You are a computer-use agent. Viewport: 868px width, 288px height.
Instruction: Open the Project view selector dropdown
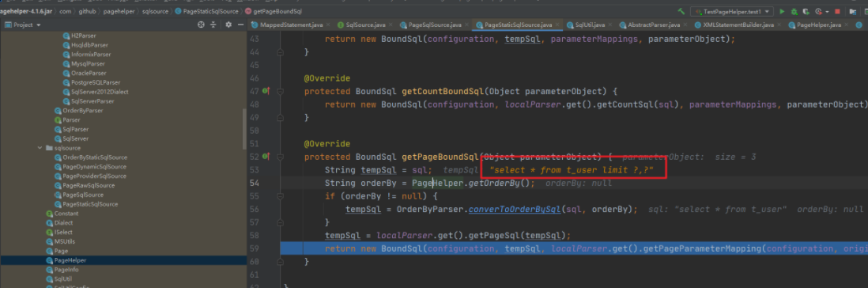(38, 25)
